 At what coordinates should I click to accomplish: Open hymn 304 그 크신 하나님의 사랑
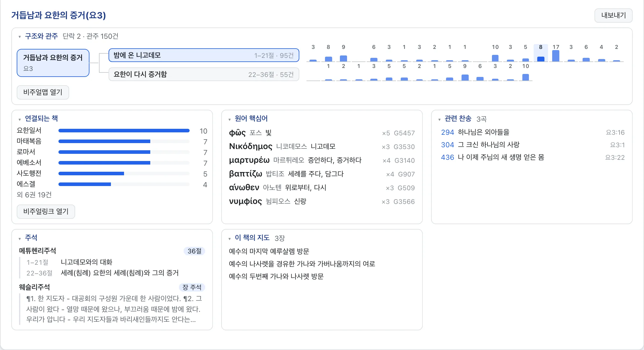[x=532, y=145]
